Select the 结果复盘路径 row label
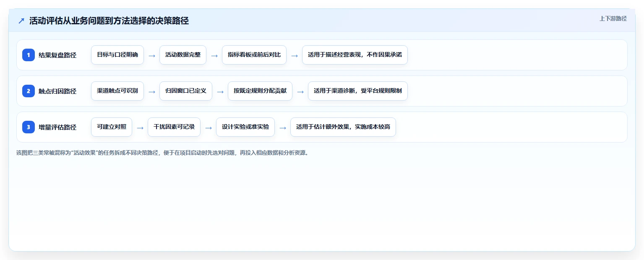Viewport: 644px width, 260px height. click(57, 55)
